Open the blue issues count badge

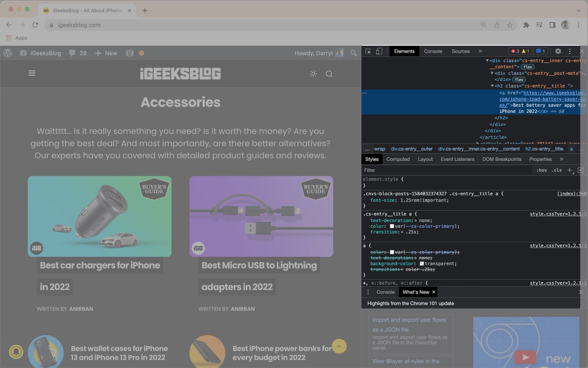click(x=541, y=51)
